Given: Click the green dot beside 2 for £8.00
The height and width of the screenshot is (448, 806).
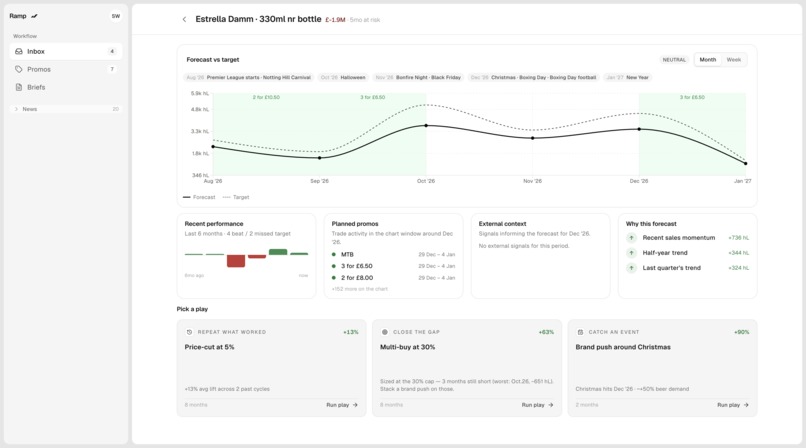Looking at the screenshot, I should pos(334,278).
